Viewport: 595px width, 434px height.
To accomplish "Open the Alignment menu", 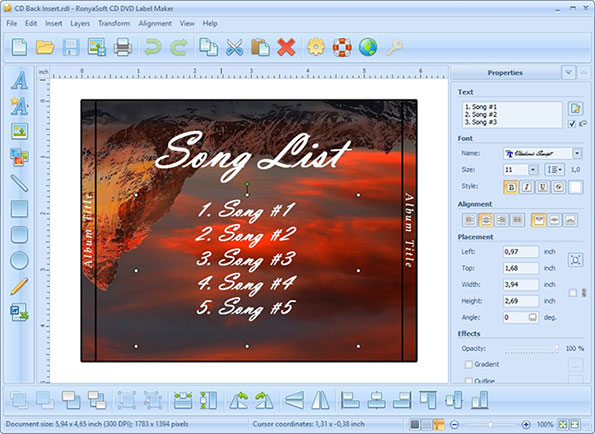I will tap(155, 24).
